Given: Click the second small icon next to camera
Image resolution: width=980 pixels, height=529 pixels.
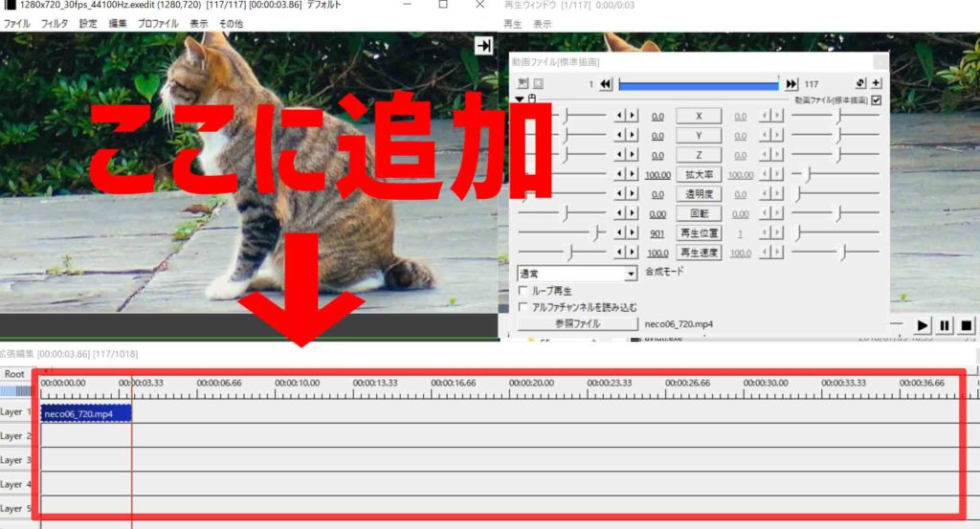Looking at the screenshot, I should point(538,83).
